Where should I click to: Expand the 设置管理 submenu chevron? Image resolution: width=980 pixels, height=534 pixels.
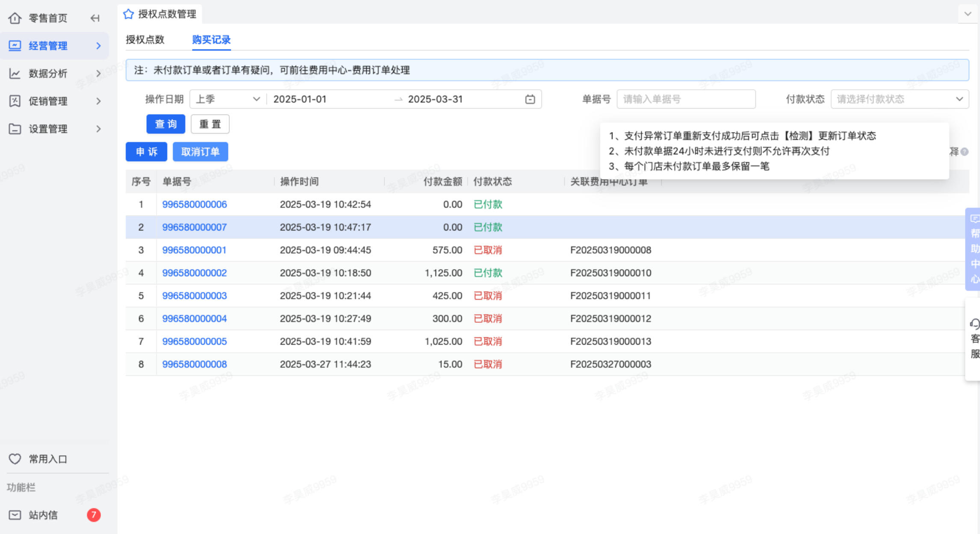98,129
